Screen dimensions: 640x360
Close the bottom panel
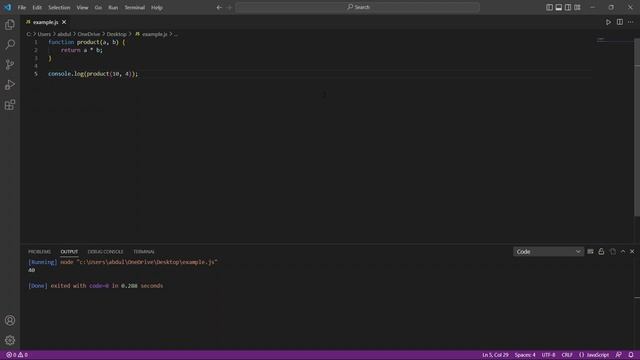click(x=632, y=251)
